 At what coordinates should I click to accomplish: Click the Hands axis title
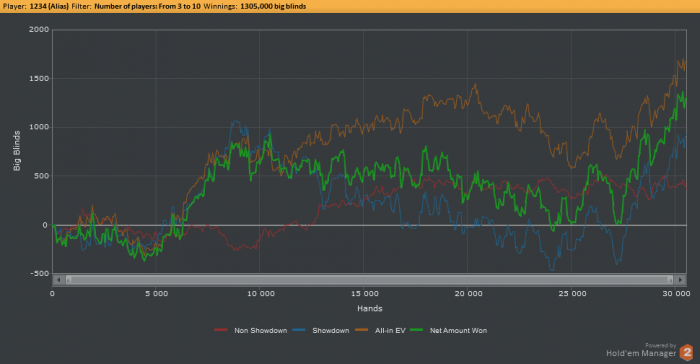(x=370, y=308)
